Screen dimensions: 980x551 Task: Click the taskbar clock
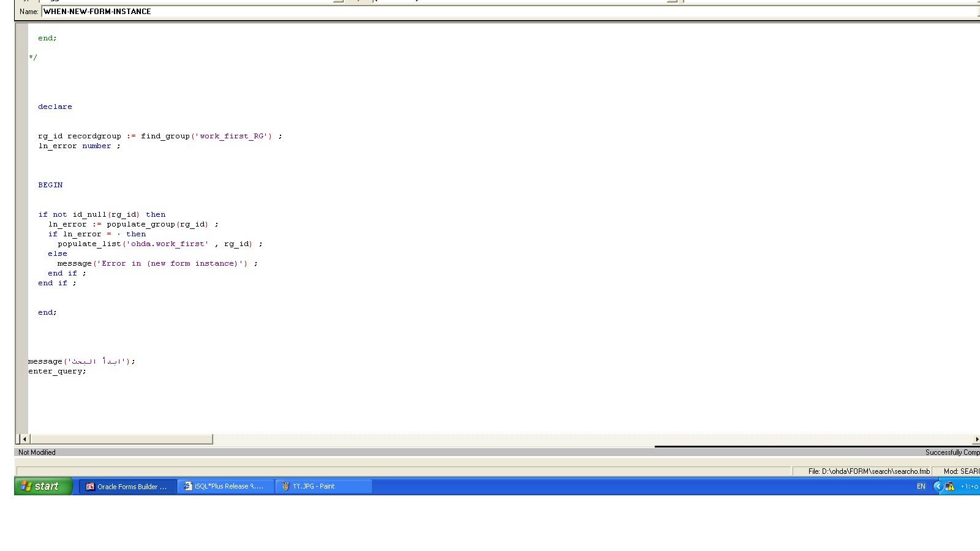pos(969,487)
